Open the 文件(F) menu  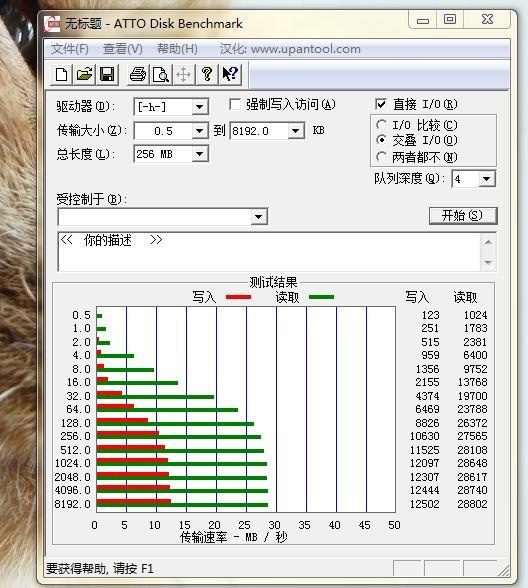coord(70,49)
